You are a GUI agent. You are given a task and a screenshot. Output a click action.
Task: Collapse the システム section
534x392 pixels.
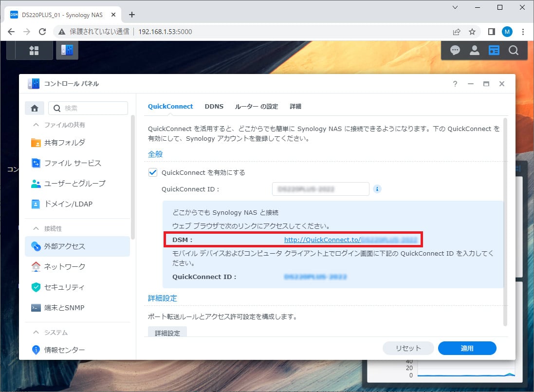coord(36,332)
